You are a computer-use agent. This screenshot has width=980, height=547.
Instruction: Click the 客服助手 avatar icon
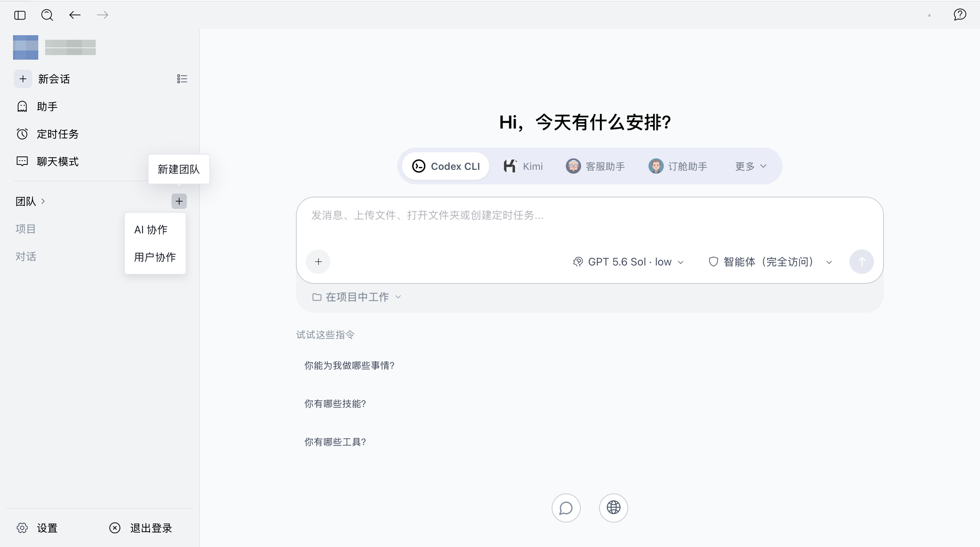[x=573, y=166]
